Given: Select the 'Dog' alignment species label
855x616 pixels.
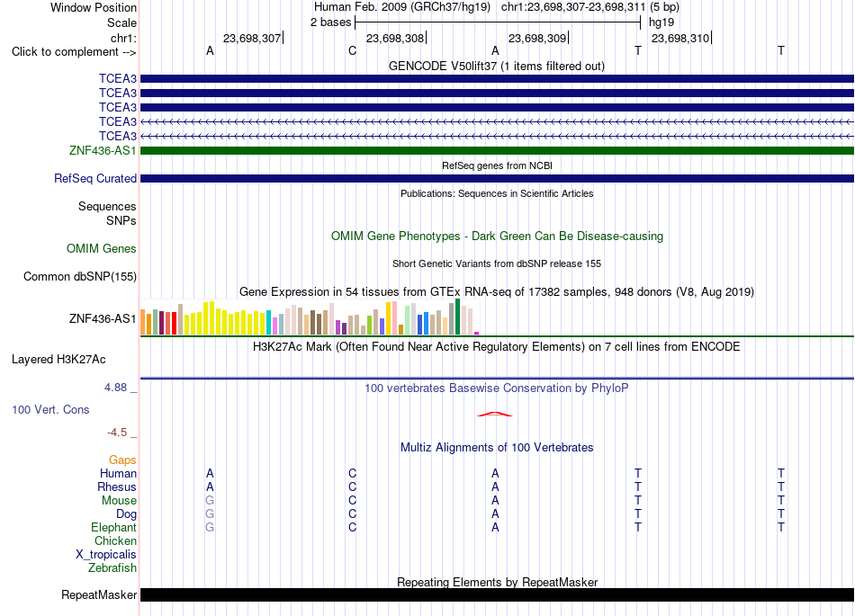Looking at the screenshot, I should tap(126, 514).
